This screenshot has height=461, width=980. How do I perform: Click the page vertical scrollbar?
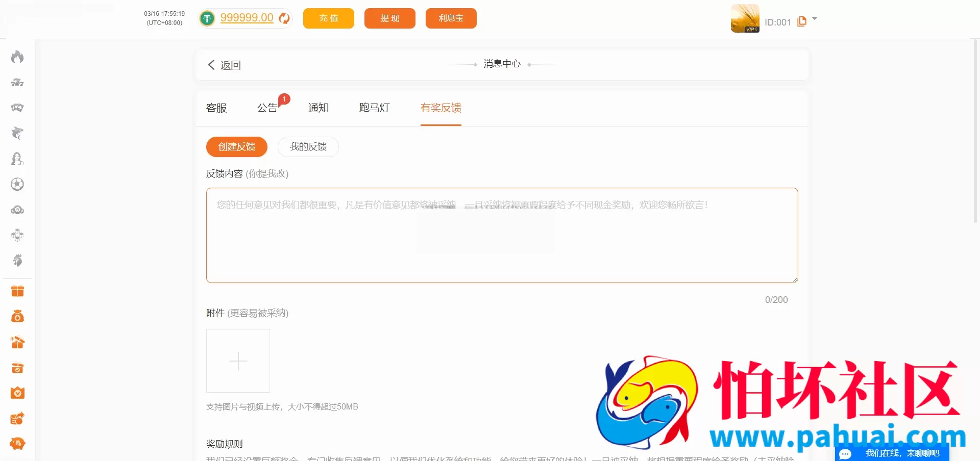976,131
